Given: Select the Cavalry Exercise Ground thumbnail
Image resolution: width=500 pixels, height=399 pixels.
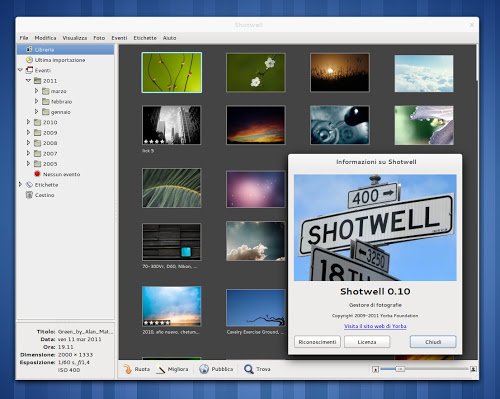Looking at the screenshot, I should point(256,308).
